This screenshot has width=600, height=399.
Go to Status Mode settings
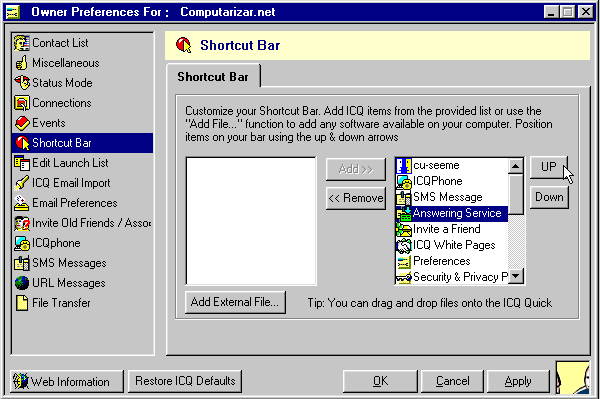[82, 83]
